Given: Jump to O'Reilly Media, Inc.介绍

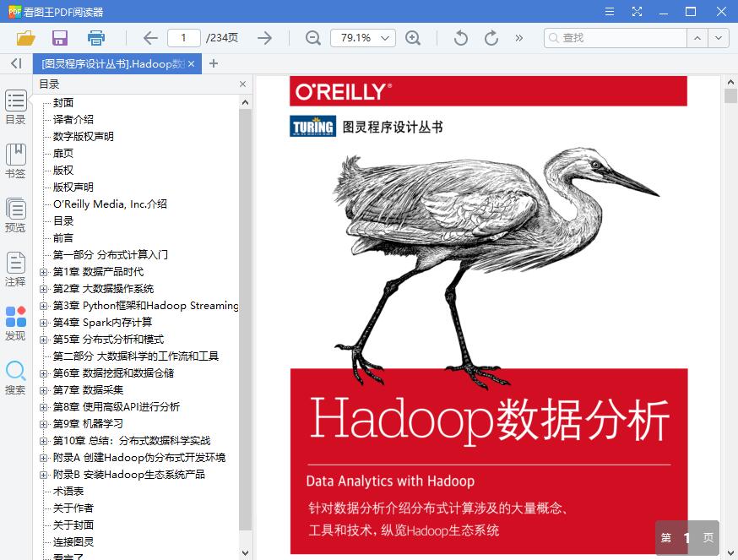Looking at the screenshot, I should tap(110, 204).
